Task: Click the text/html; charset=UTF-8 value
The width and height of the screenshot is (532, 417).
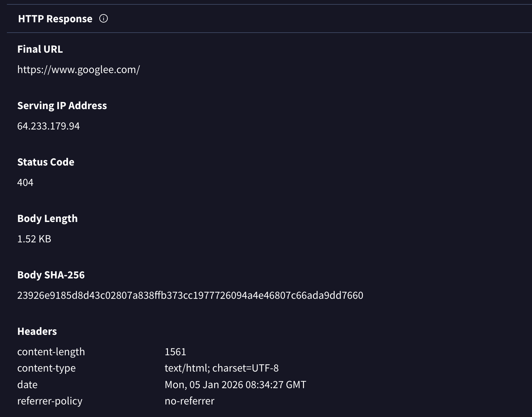Action: (x=222, y=368)
